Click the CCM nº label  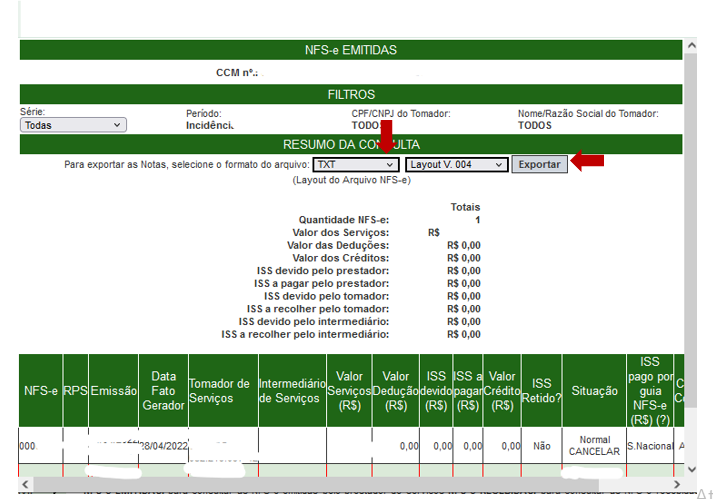coord(236,73)
